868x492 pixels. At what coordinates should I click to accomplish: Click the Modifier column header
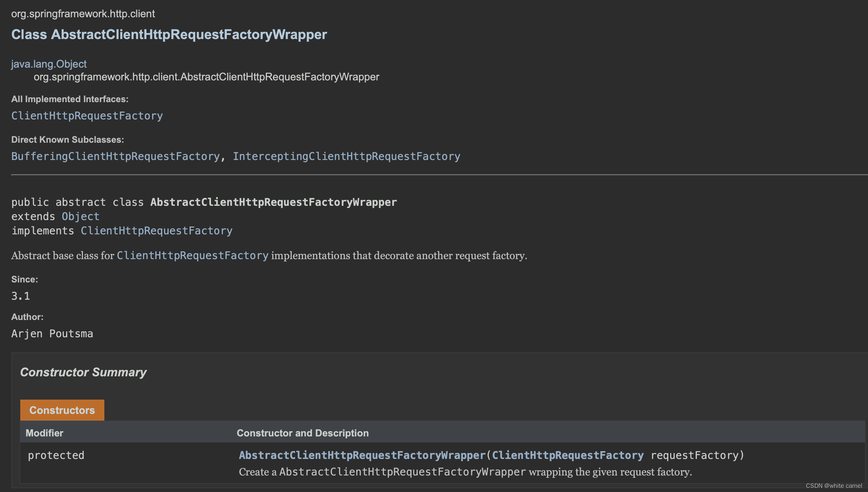click(x=44, y=433)
